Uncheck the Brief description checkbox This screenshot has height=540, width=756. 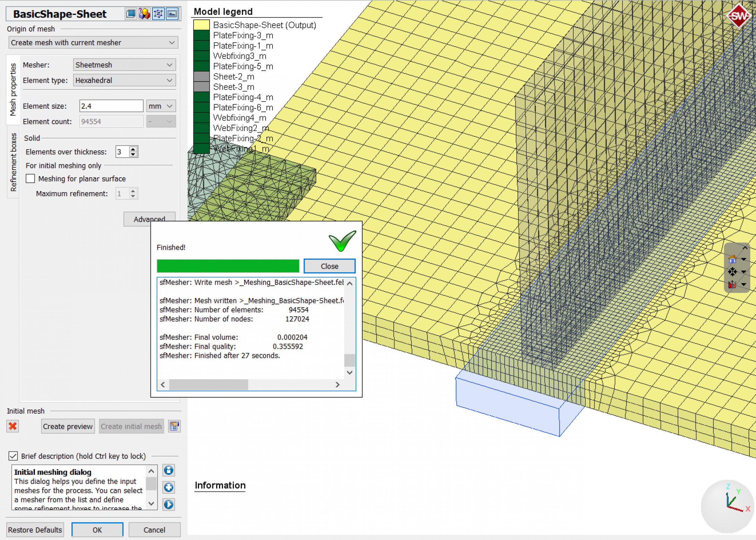coord(13,456)
